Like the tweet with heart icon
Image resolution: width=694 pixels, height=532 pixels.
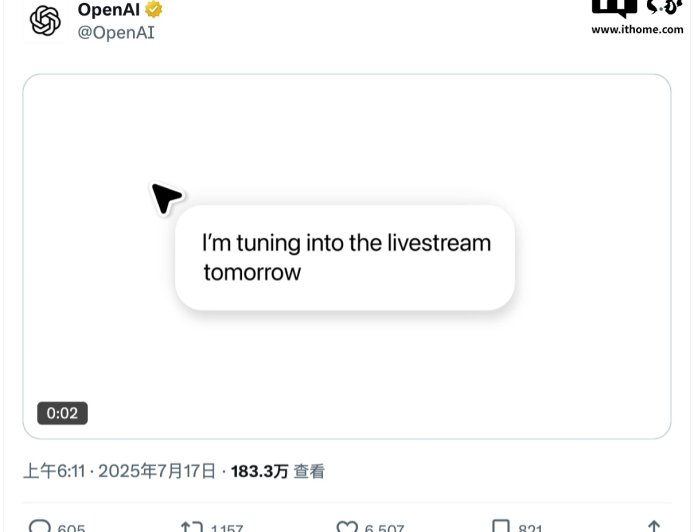click(x=347, y=526)
